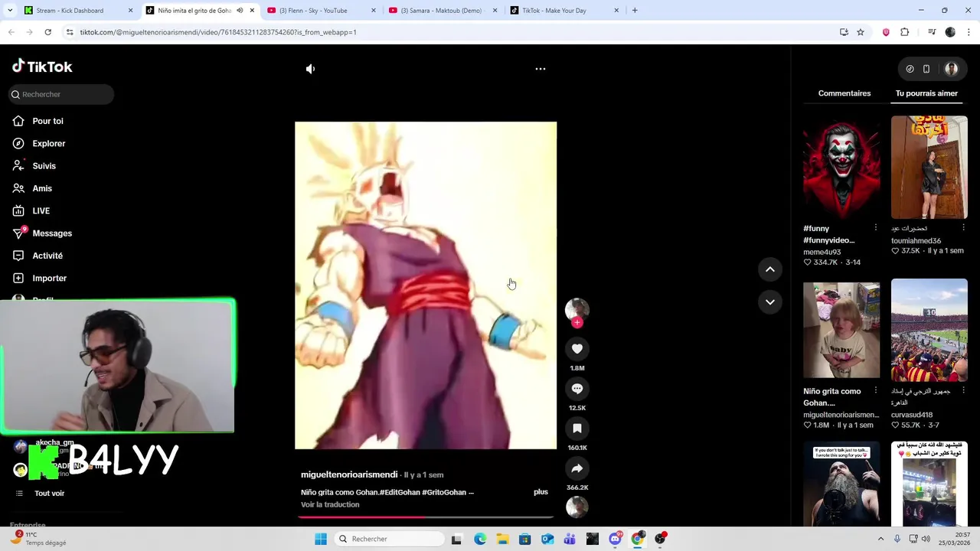Viewport: 980px width, 551px height.
Task: Open the Importer upload page
Action: click(49, 278)
